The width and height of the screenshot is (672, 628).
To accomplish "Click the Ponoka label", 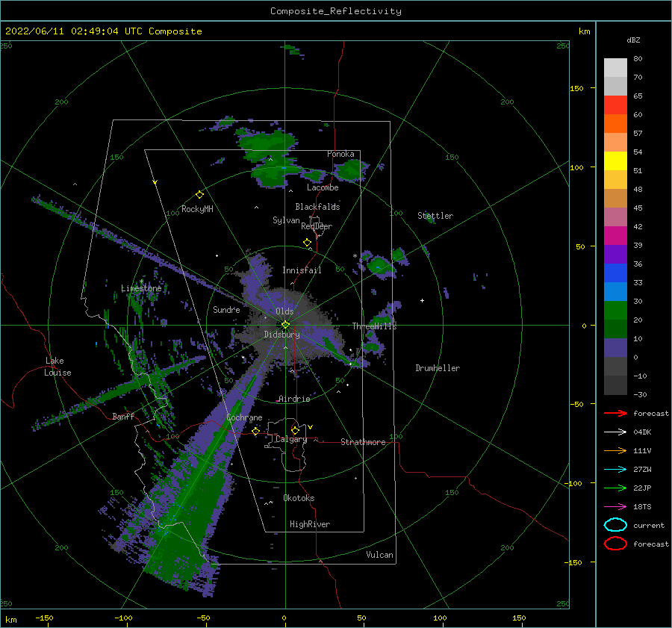I will coord(340,154).
